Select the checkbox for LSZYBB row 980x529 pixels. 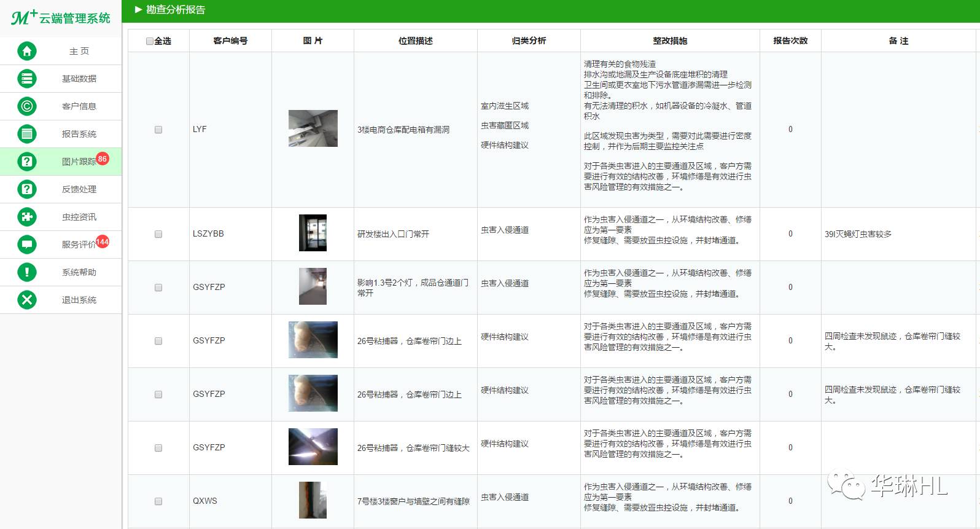coord(158,234)
